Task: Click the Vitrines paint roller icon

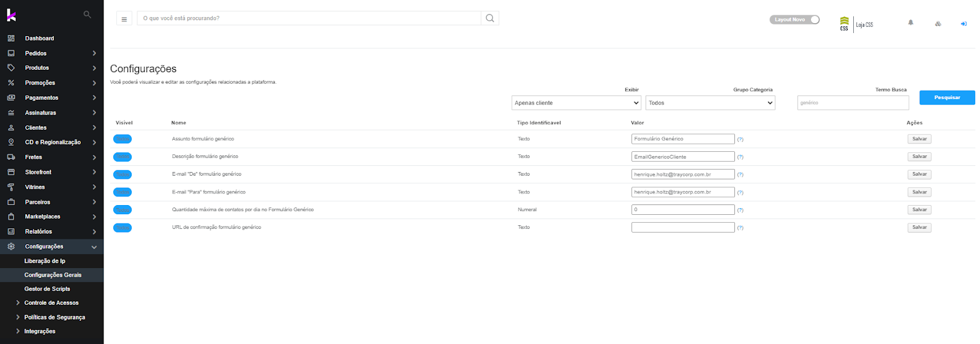Action: [11, 187]
